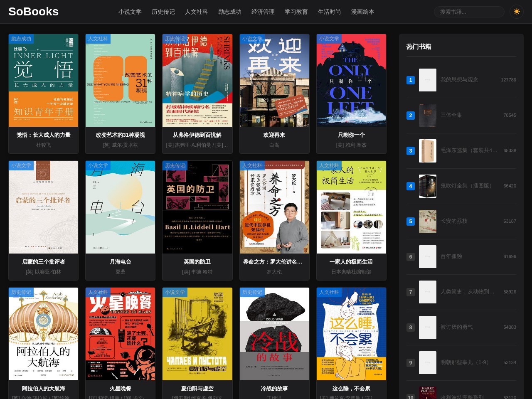
Task: Open the 学习教育 navigation category
Action: click(x=296, y=12)
